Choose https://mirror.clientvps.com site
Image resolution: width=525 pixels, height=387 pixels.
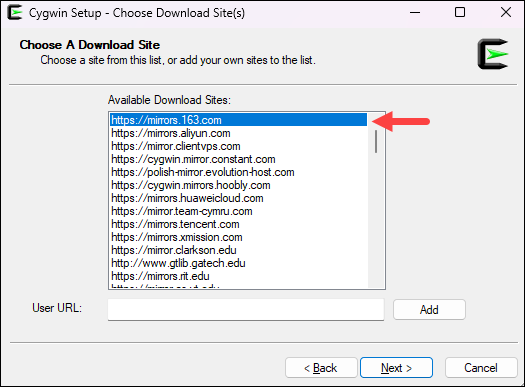[x=239, y=146]
